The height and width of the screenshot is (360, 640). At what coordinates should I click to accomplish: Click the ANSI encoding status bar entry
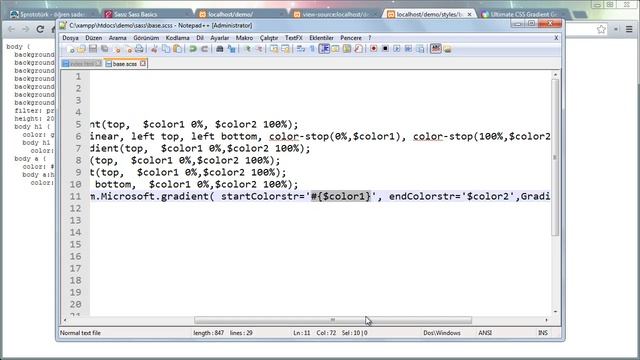click(x=485, y=333)
